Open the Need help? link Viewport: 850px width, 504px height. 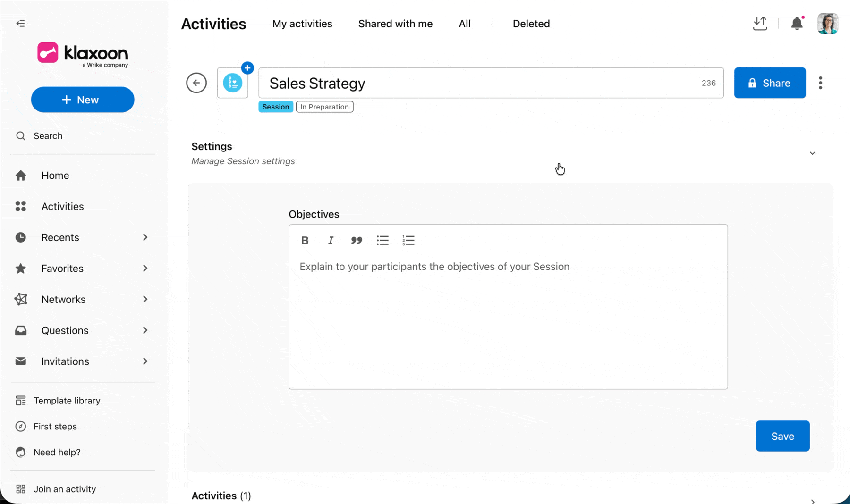click(x=57, y=452)
